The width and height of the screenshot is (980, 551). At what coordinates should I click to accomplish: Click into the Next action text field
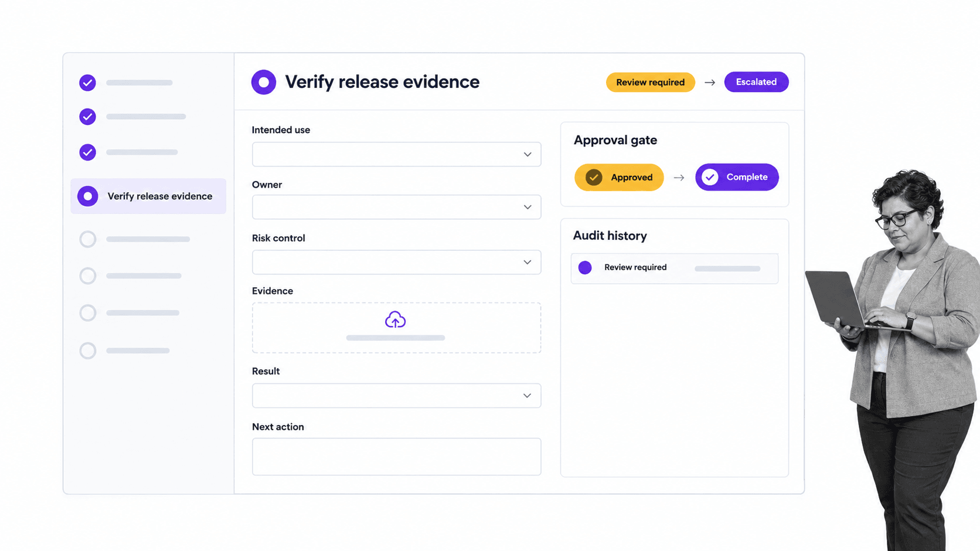click(397, 457)
